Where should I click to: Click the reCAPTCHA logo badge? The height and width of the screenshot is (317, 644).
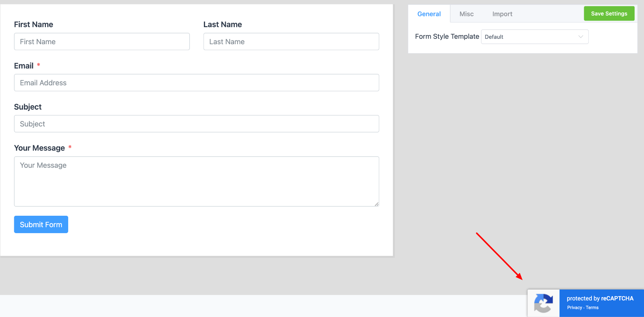[x=543, y=303]
